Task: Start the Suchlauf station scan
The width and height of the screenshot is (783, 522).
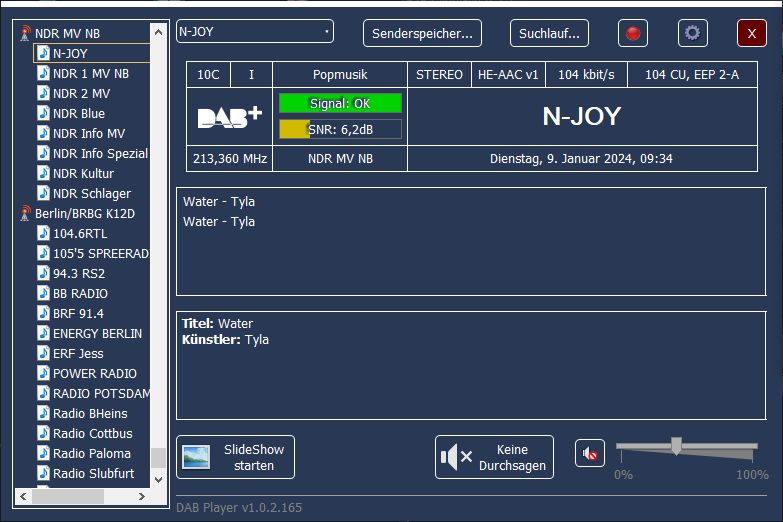Action: pos(549,33)
